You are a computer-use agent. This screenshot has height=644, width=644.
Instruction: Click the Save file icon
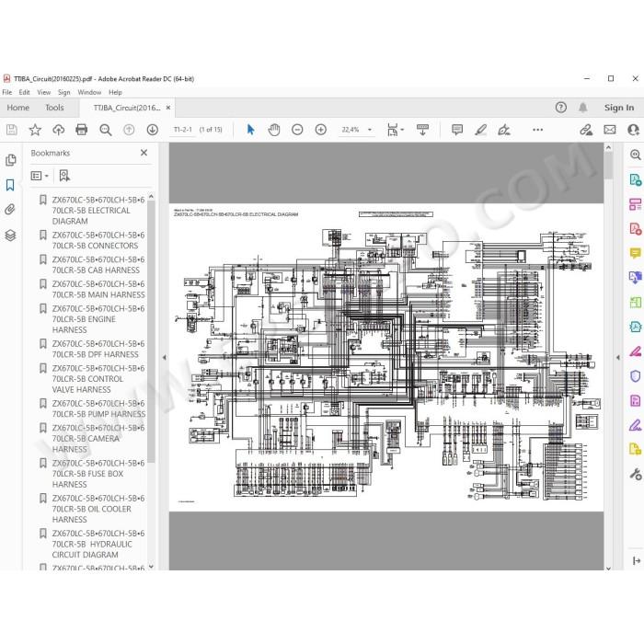pos(11,130)
